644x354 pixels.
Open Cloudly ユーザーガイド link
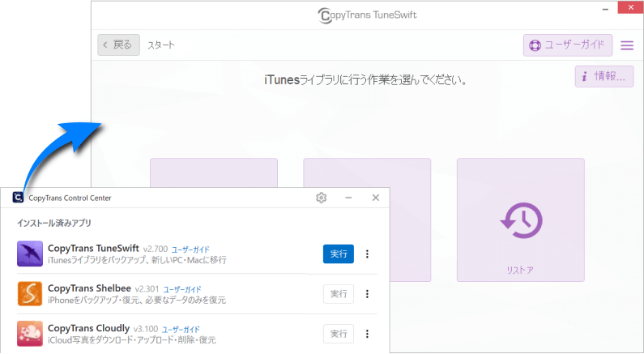(x=181, y=330)
